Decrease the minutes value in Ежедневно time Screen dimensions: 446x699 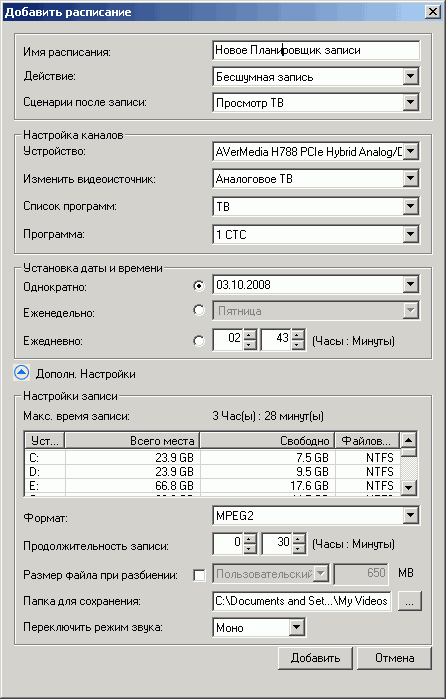[x=298, y=345]
